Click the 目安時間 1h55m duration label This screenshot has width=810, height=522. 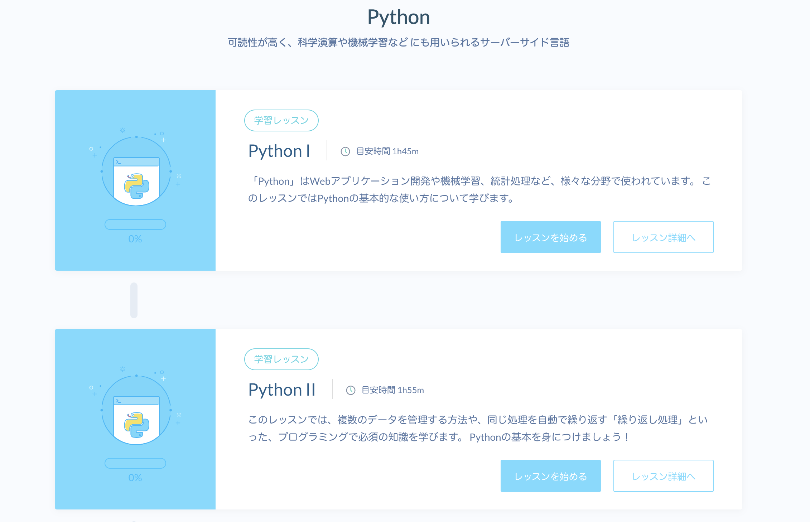[392, 390]
